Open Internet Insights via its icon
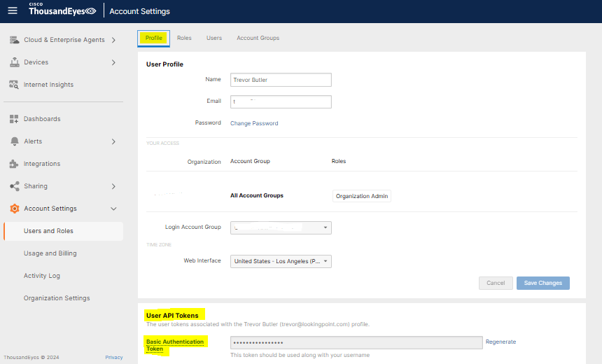Viewport: 602px width, 364px height. tap(14, 85)
